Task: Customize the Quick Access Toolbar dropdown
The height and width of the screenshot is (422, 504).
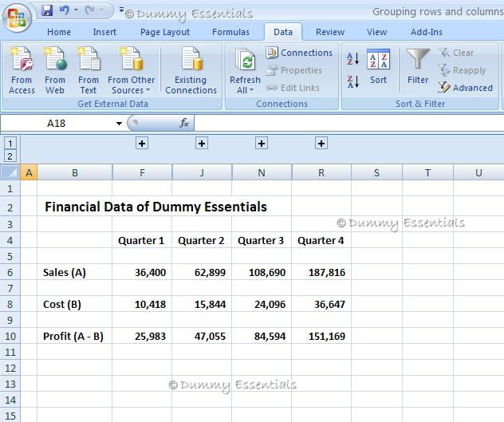Action: coord(121,10)
